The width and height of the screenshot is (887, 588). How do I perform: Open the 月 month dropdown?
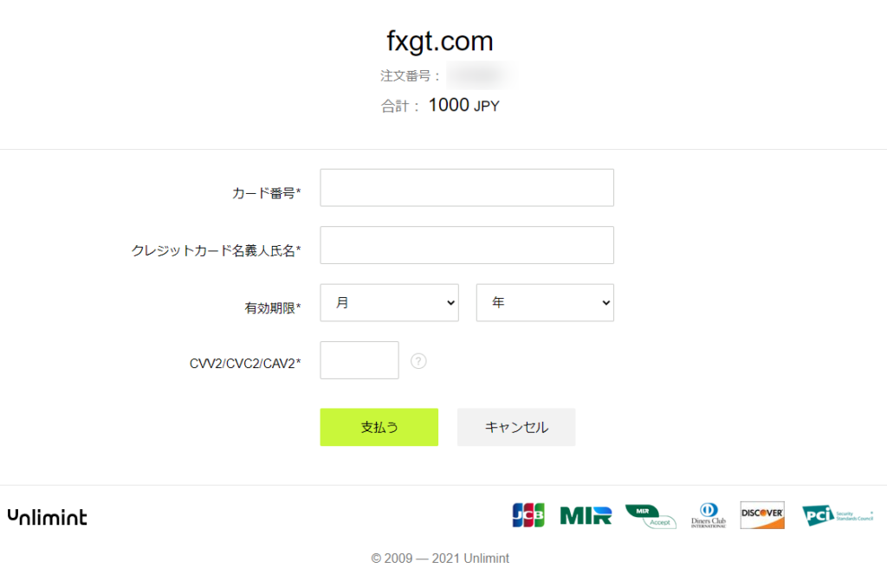coord(389,302)
